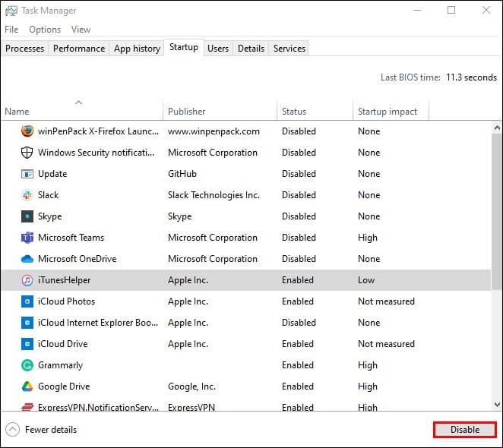Click Enabled status in iTunesHelper row
Viewport: 503px width, 448px height.
[x=298, y=280]
